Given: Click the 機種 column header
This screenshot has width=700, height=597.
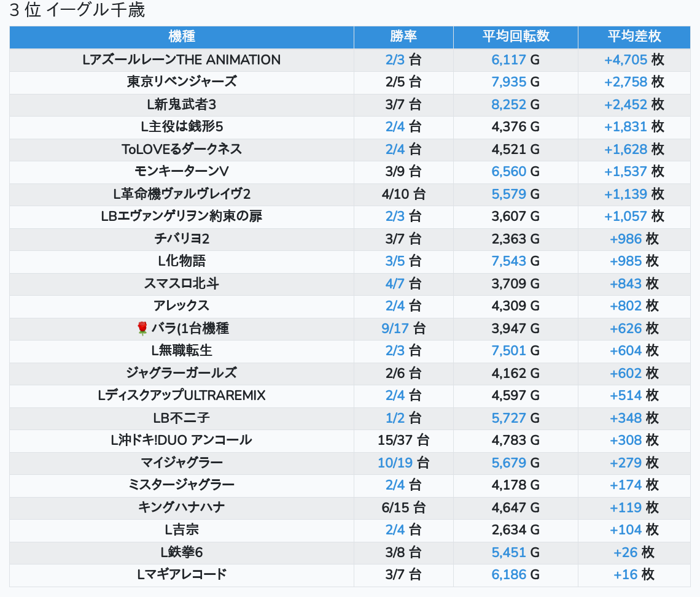Looking at the screenshot, I should 182,37.
